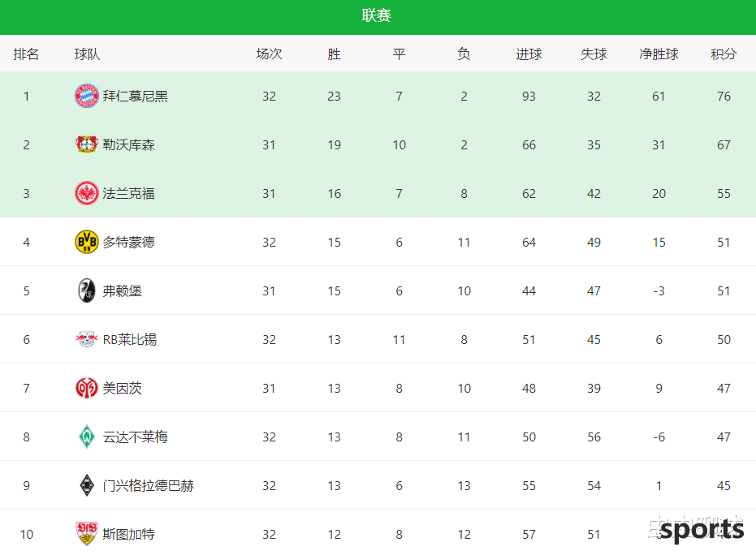This screenshot has height=555, width=756.
Task: Click the 进球 column header
Action: [529, 54]
